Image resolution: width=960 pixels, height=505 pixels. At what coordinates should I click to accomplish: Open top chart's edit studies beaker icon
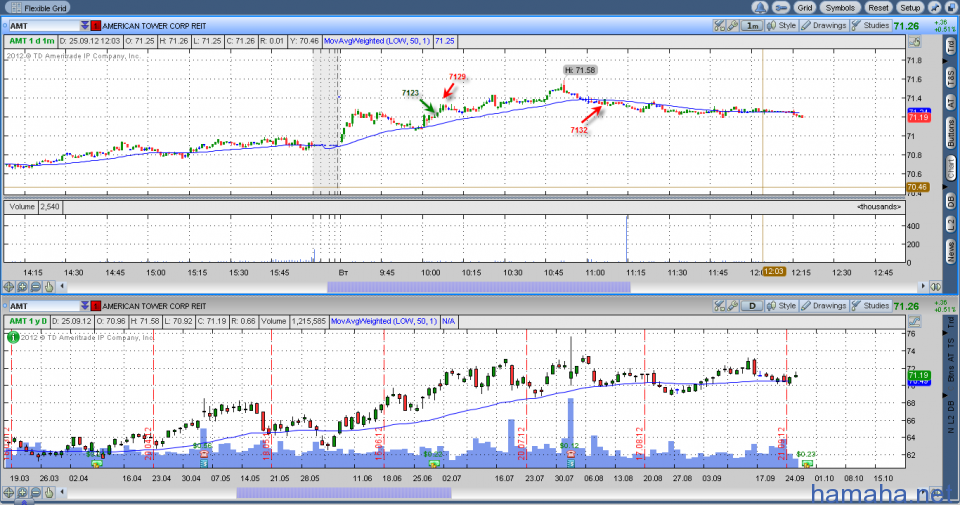(719, 26)
